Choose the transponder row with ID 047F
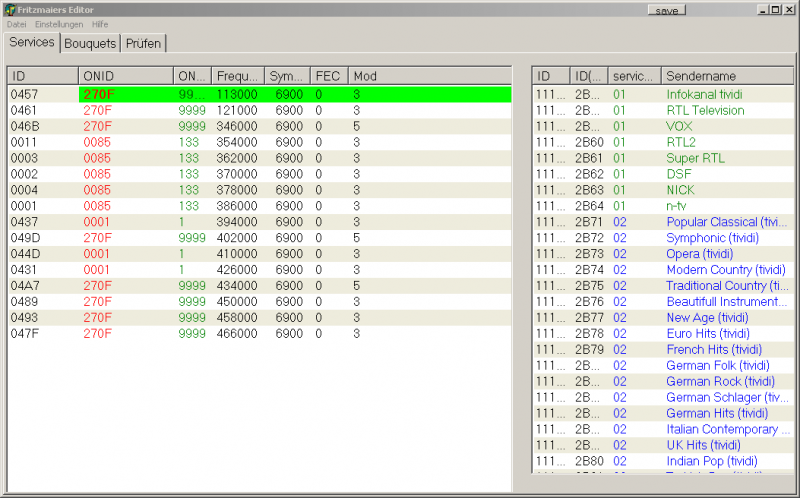This screenshot has height=498, width=800. point(24,334)
